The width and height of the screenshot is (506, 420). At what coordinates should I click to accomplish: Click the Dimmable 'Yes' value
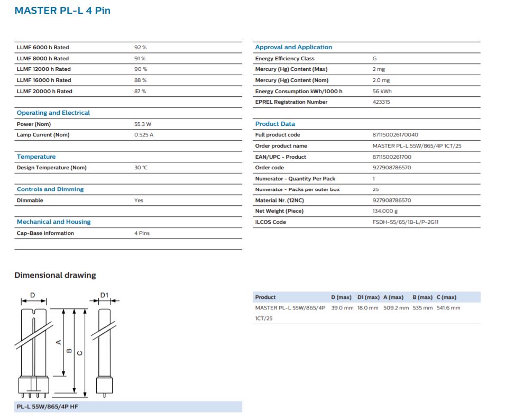tap(139, 200)
